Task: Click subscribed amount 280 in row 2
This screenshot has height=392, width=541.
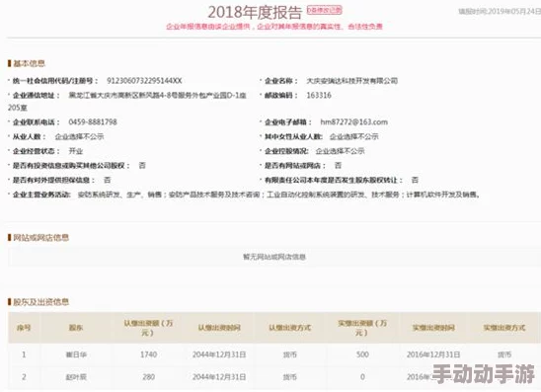Action: 148,377
